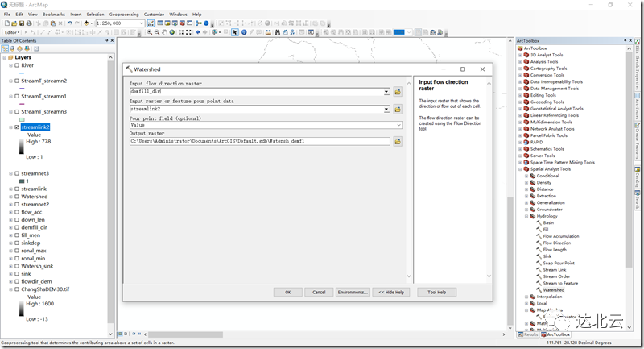Click the output raster path field
The height and width of the screenshot is (349, 644).
coord(260,141)
